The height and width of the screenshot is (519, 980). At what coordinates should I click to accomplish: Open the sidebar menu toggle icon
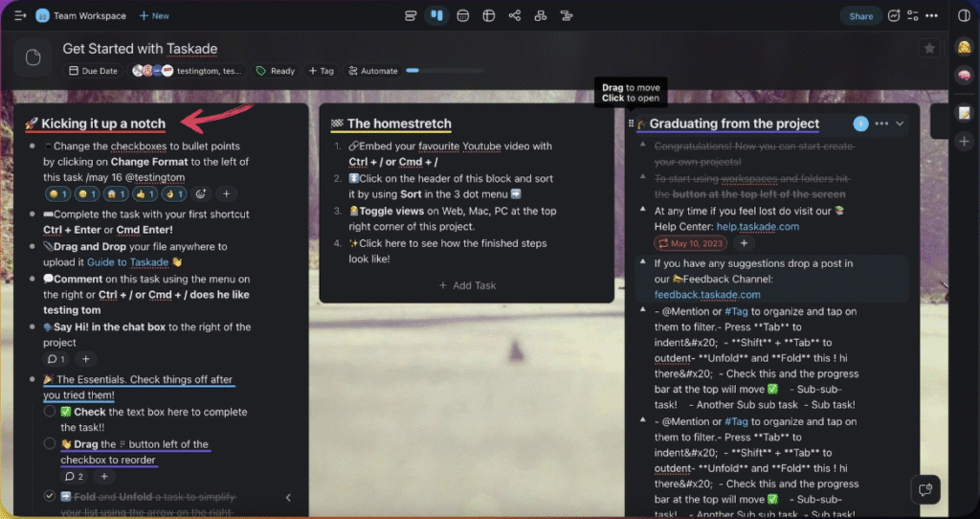[20, 15]
